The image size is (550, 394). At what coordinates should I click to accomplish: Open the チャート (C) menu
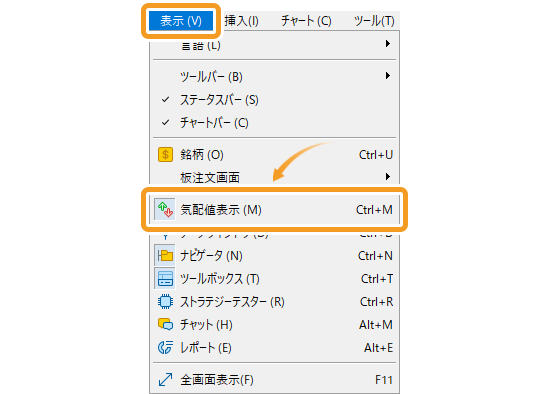[306, 21]
